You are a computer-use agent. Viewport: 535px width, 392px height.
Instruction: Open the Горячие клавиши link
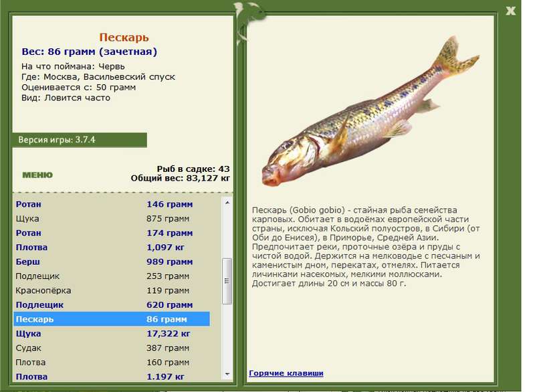[x=286, y=373]
